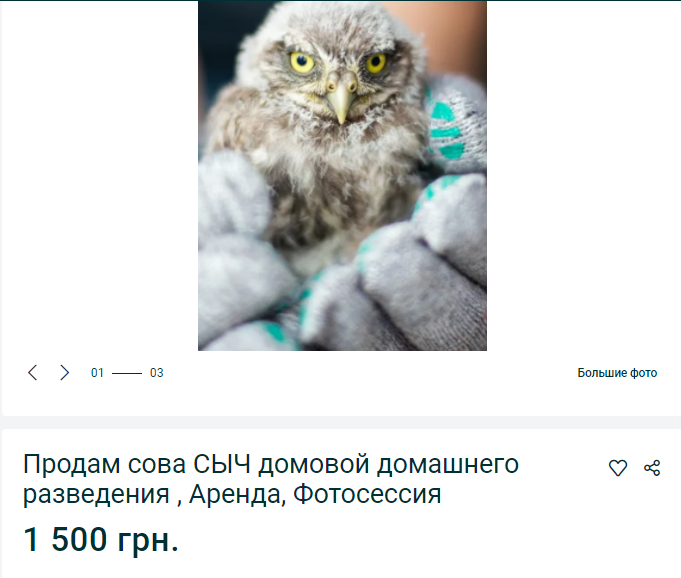Go to the previous photo with left arrow

(x=33, y=373)
